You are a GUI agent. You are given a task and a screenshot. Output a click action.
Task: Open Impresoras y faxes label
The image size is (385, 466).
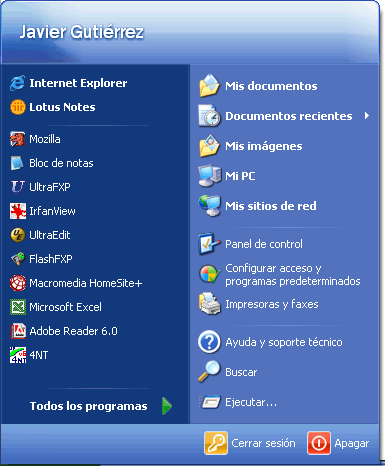[x=272, y=304]
